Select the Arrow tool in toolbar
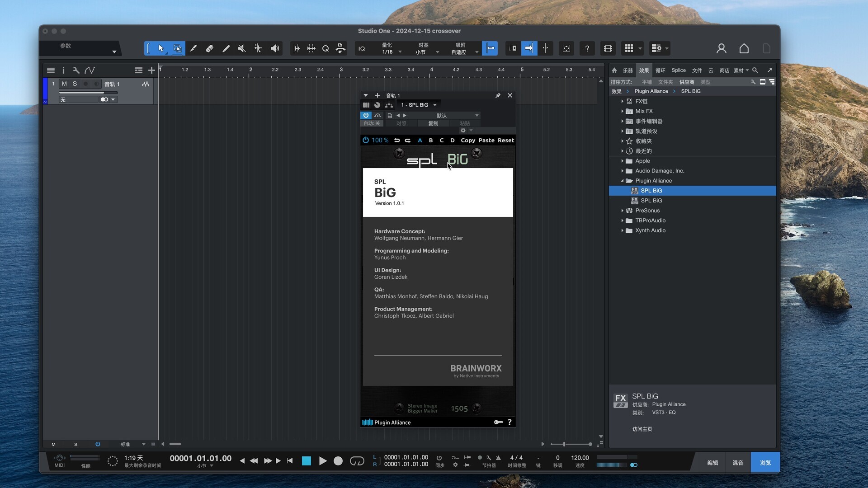The image size is (868, 488). [x=161, y=48]
